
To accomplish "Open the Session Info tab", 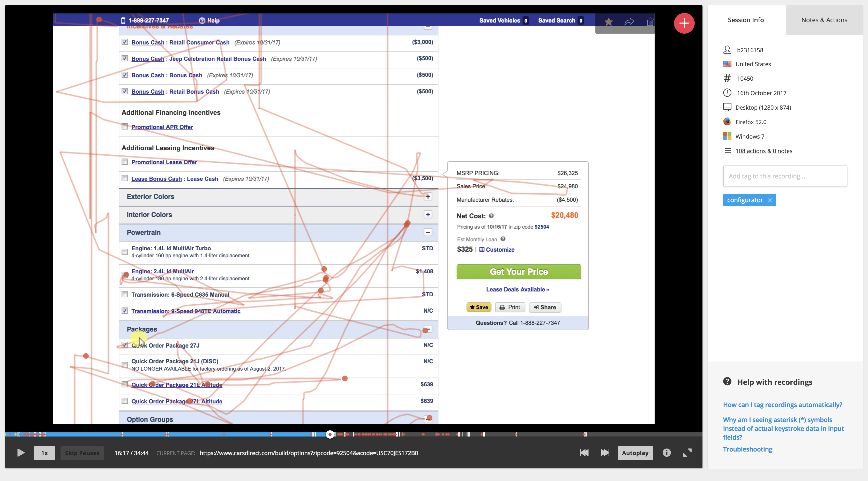I will tap(745, 20).
